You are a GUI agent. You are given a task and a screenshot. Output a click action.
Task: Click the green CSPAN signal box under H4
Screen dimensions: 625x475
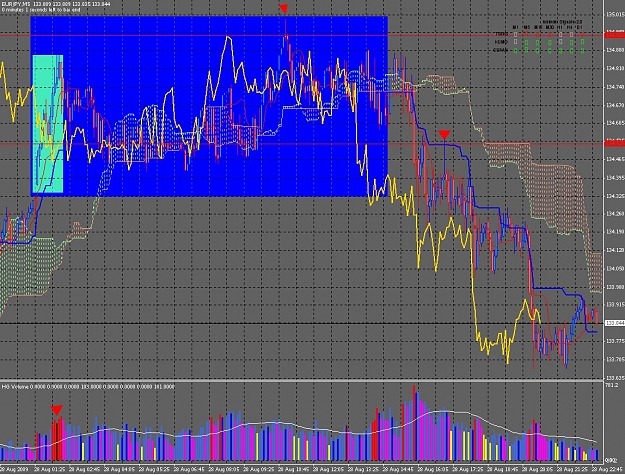tap(571, 51)
